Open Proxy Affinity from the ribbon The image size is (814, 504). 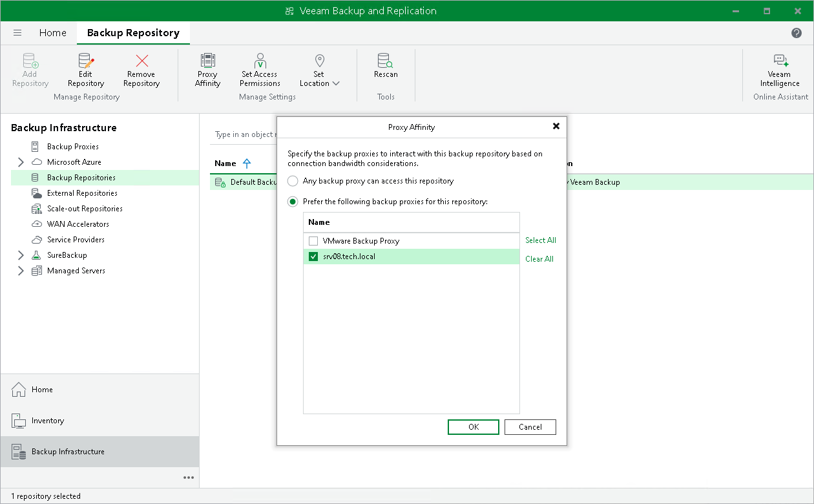click(x=207, y=62)
